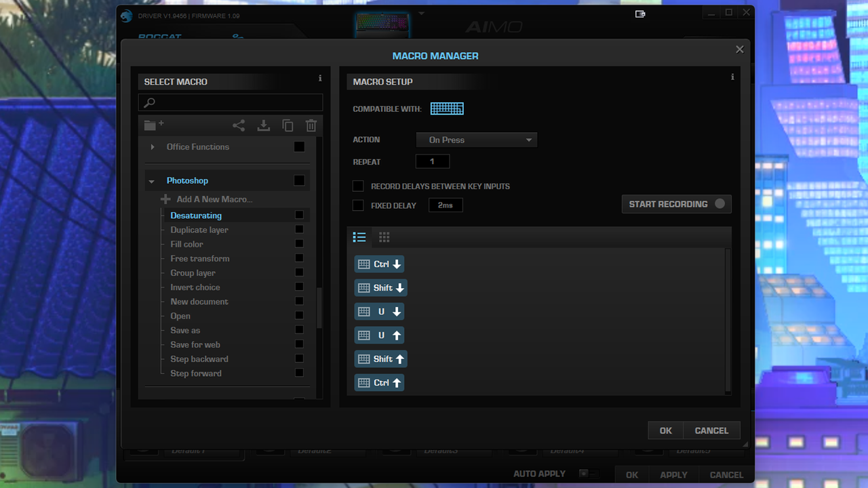The height and width of the screenshot is (488, 868).
Task: Click the Fixed Delay 2ms value field
Action: click(x=446, y=205)
